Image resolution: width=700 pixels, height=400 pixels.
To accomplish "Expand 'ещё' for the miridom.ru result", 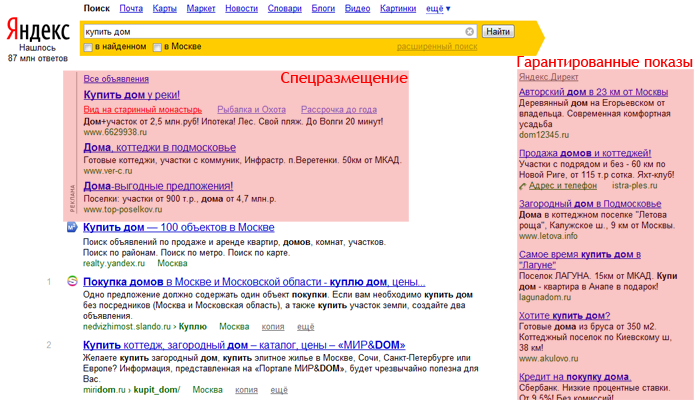I will point(279,390).
